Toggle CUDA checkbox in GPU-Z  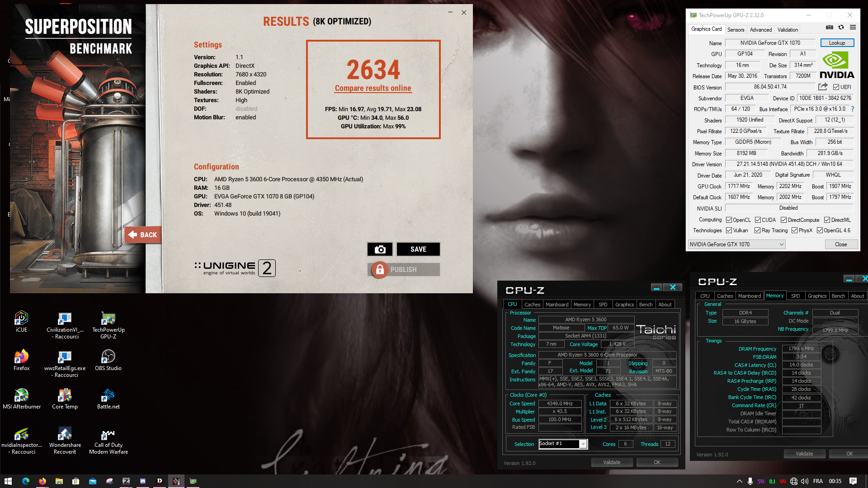coord(758,220)
